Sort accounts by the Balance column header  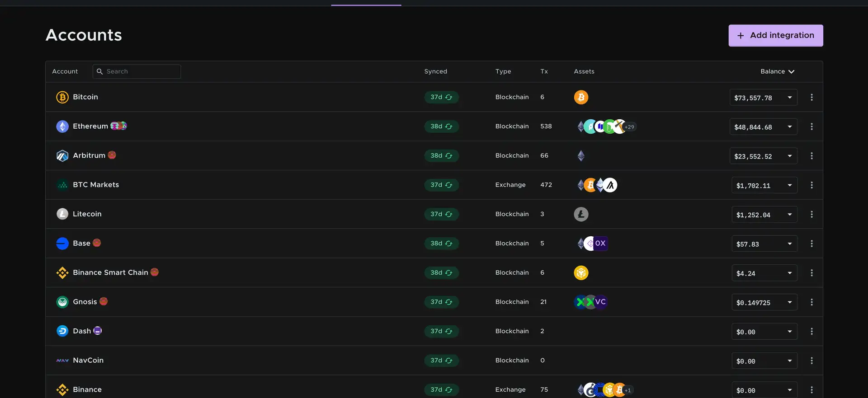click(x=777, y=71)
